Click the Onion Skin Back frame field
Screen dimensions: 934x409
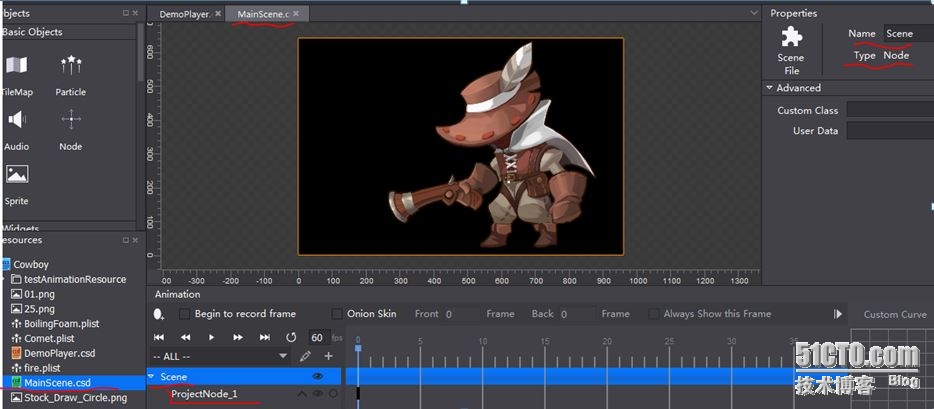577,314
